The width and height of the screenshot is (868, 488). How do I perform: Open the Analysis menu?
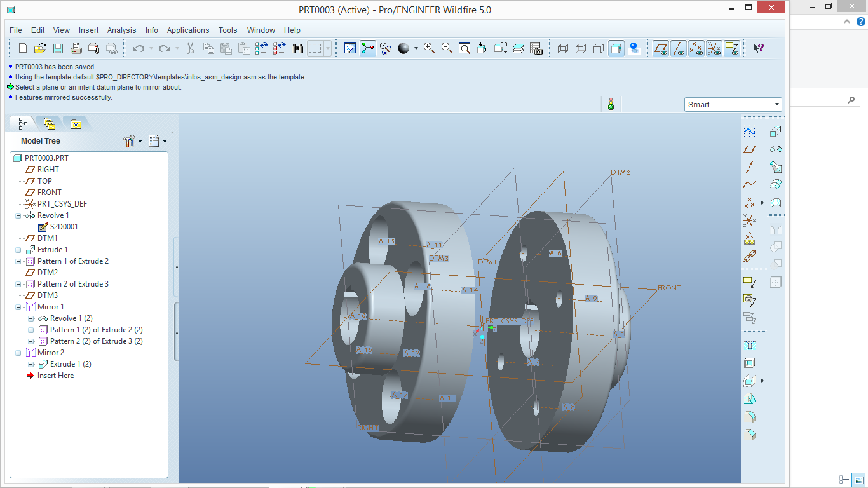click(x=121, y=30)
